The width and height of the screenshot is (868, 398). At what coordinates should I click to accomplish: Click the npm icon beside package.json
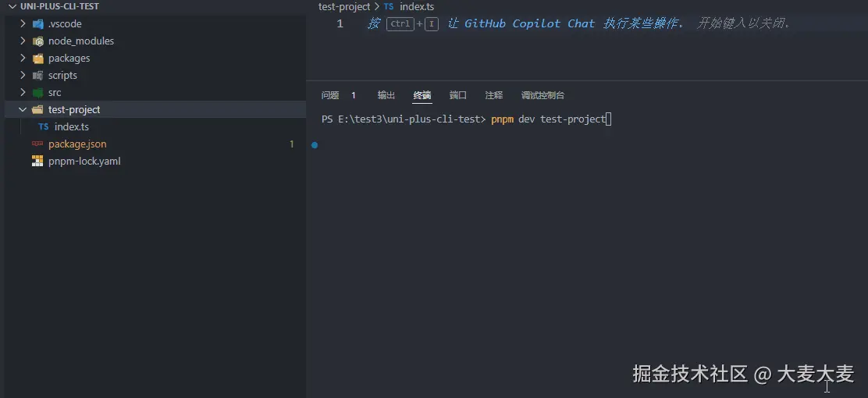pos(37,144)
